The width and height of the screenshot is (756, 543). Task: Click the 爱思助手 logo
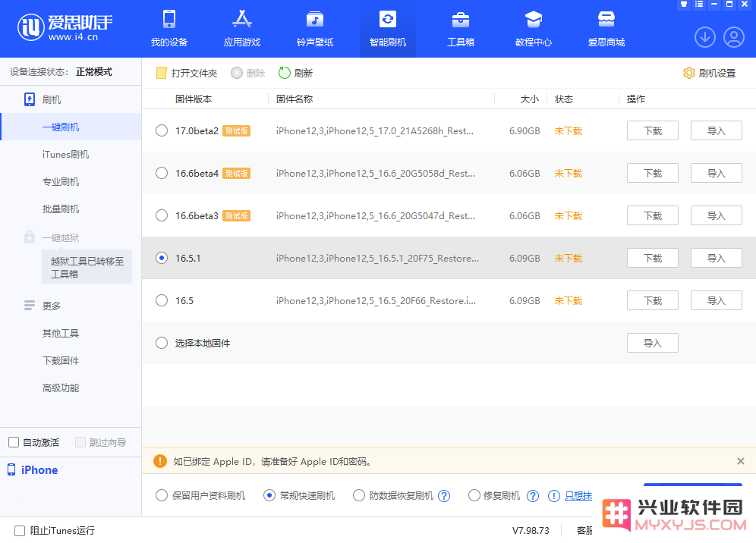[65, 27]
